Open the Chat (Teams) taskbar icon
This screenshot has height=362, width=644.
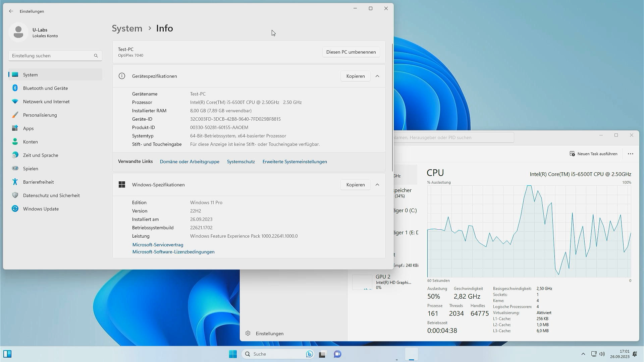337,354
